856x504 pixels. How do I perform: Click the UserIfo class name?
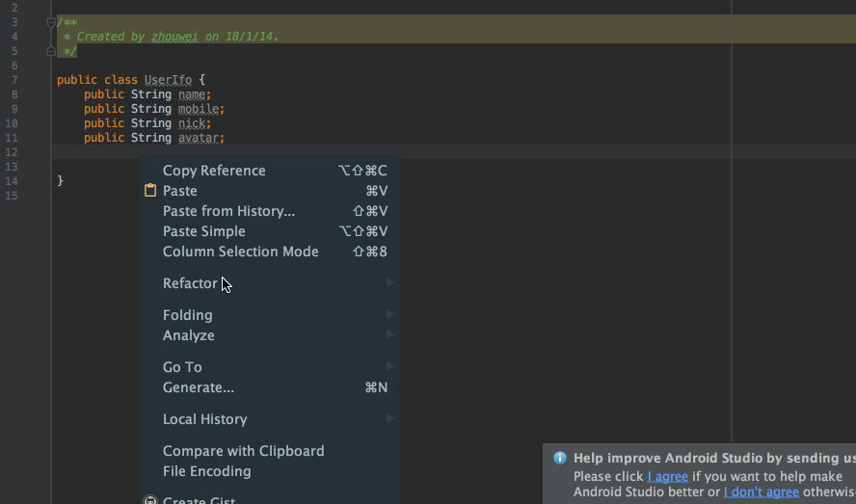(168, 80)
